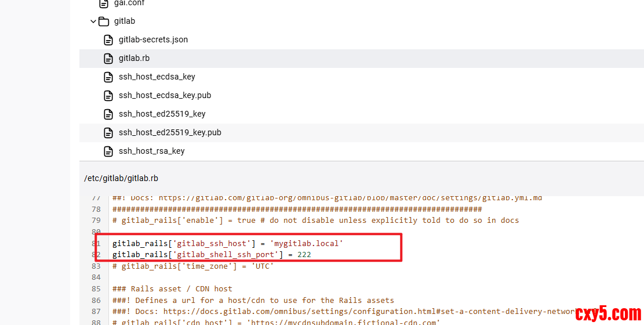The image size is (644, 325).
Task: Click the ssh_host_ecdsa_key file icon
Action: click(108, 77)
